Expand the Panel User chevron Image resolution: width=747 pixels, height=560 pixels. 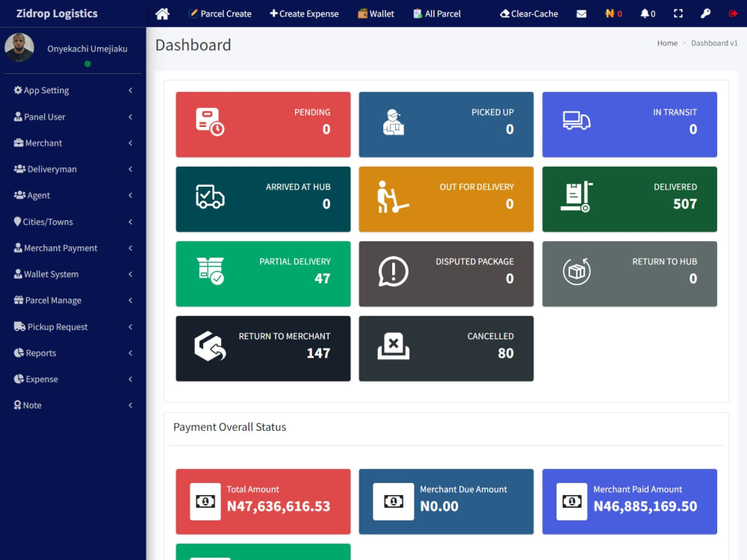[x=130, y=116]
